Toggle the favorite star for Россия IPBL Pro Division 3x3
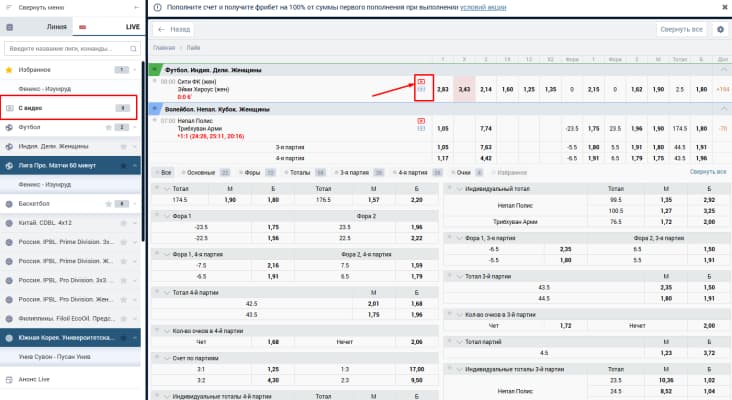Screen dimensions: 732x400 124,281
